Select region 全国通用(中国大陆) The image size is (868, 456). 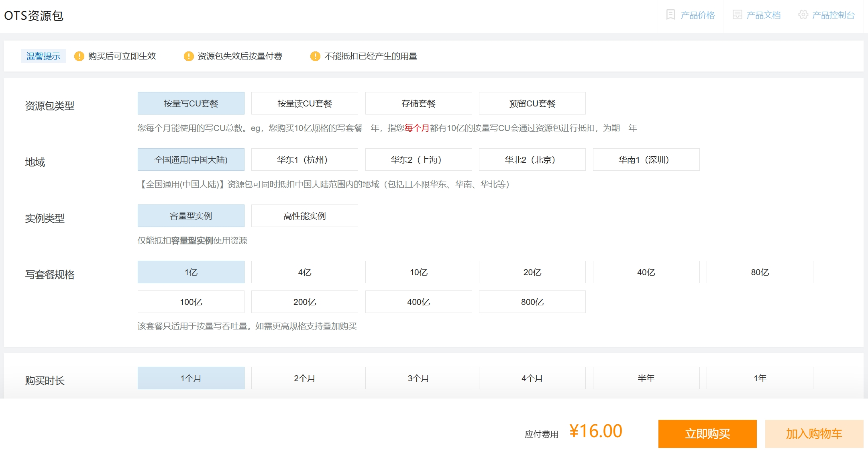tap(191, 159)
